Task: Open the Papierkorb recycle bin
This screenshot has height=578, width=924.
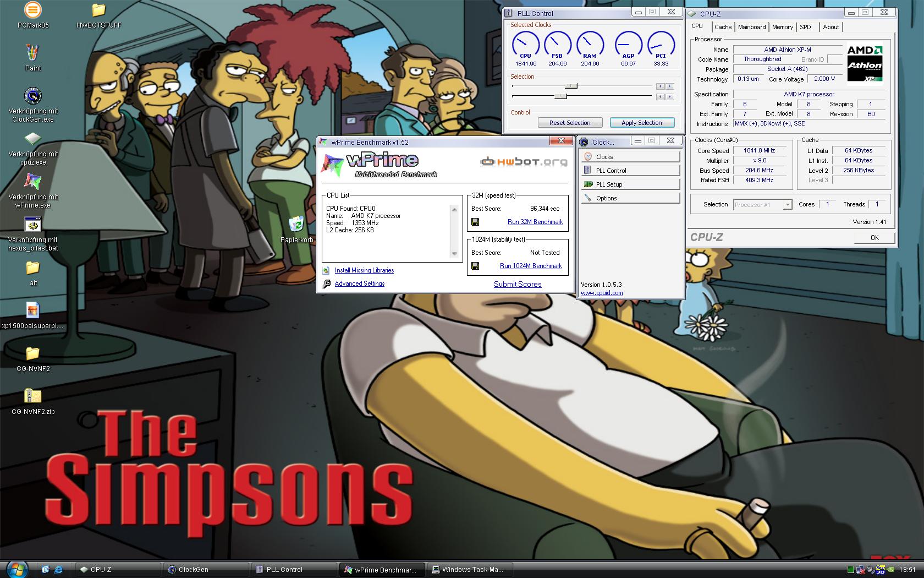Action: point(296,224)
